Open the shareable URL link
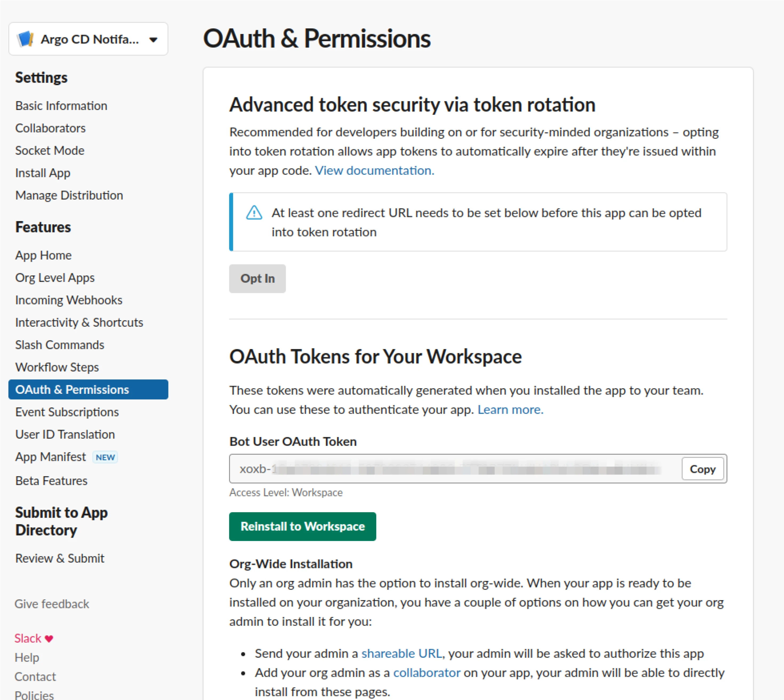784x700 pixels. coord(402,653)
